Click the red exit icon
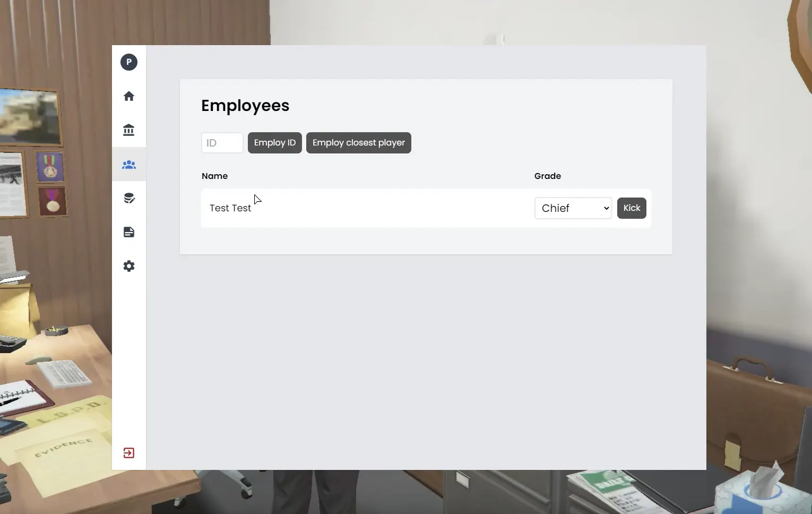This screenshot has width=812, height=514. pyautogui.click(x=129, y=453)
